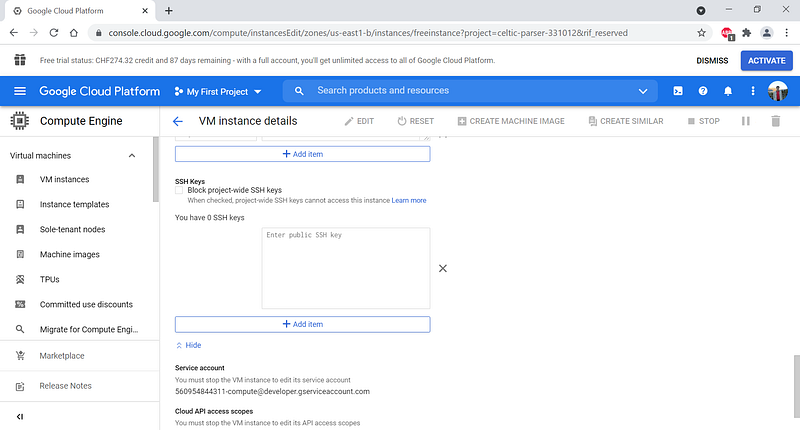Image resolution: width=800 pixels, height=430 pixels.
Task: Open Sole-tenant nodes in sidebar
Action: pyautogui.click(x=72, y=230)
